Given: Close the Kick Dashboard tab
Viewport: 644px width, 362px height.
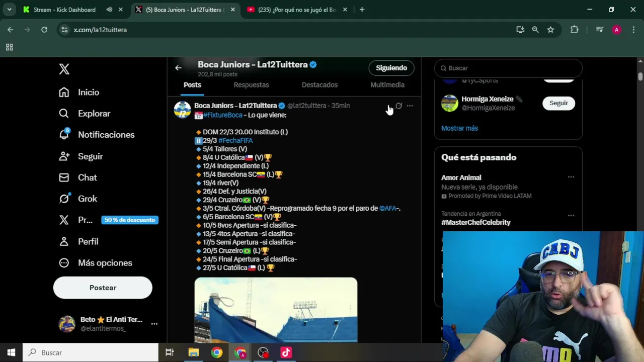Looking at the screenshot, I should point(120,10).
